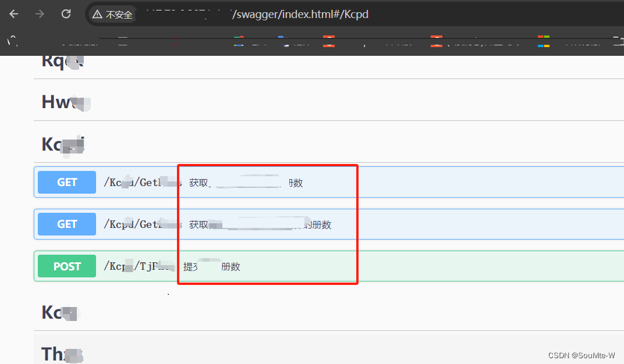Expand the Hw controller section

tap(329, 102)
